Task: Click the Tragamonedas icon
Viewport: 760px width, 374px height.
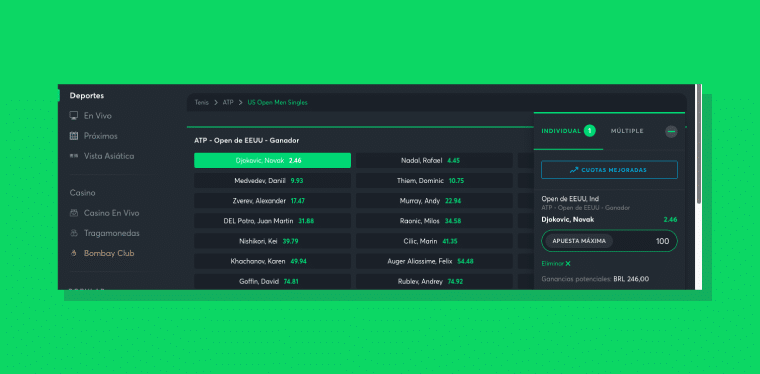Action: tap(74, 233)
